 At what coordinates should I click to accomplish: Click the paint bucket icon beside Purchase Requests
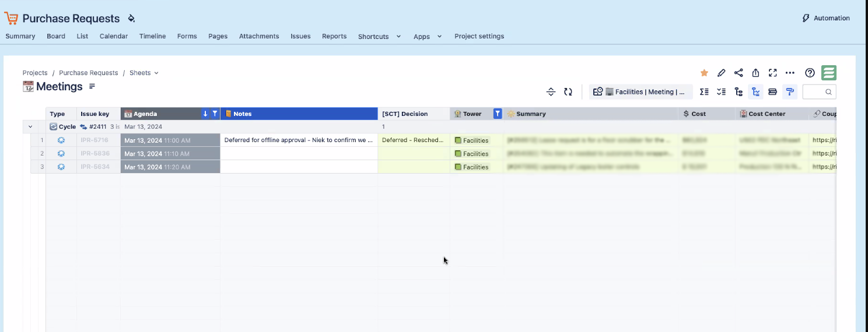tap(131, 19)
